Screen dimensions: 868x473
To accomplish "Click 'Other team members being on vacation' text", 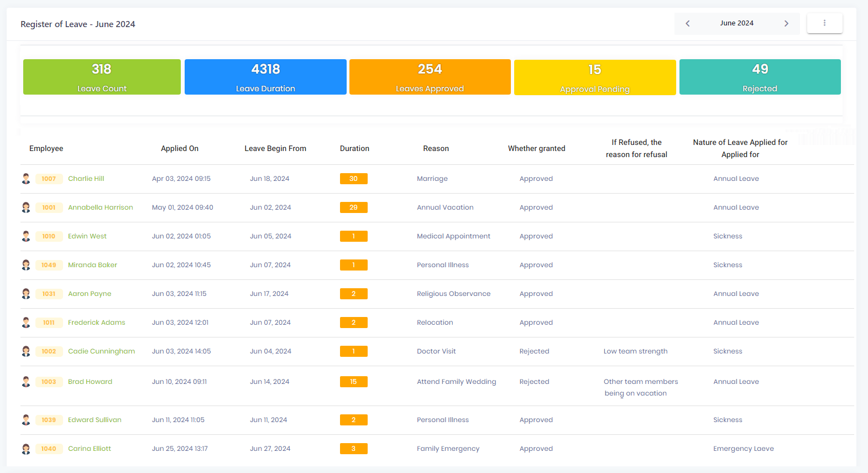I will coord(641,387).
